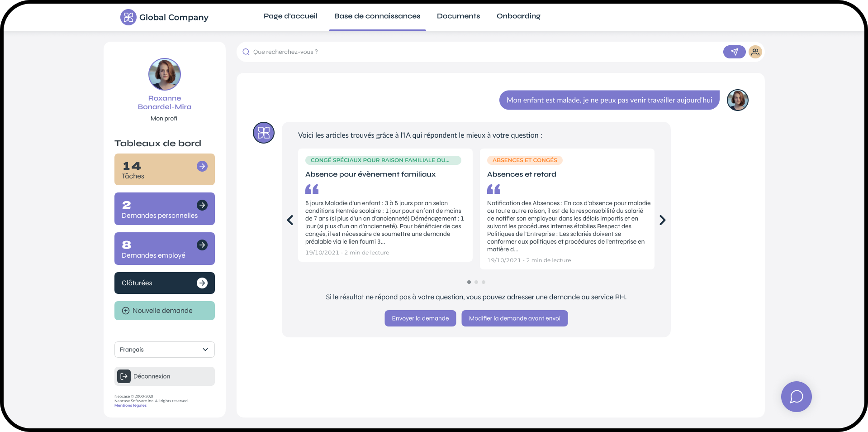The width and height of the screenshot is (868, 432).
Task: Click Modifier la demande avant envoi button
Action: pyautogui.click(x=514, y=318)
